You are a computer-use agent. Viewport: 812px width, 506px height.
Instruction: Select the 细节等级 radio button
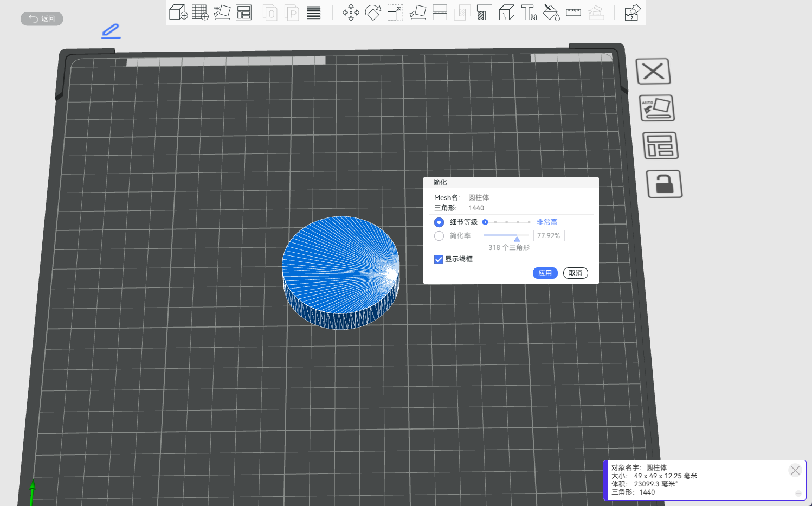tap(439, 222)
